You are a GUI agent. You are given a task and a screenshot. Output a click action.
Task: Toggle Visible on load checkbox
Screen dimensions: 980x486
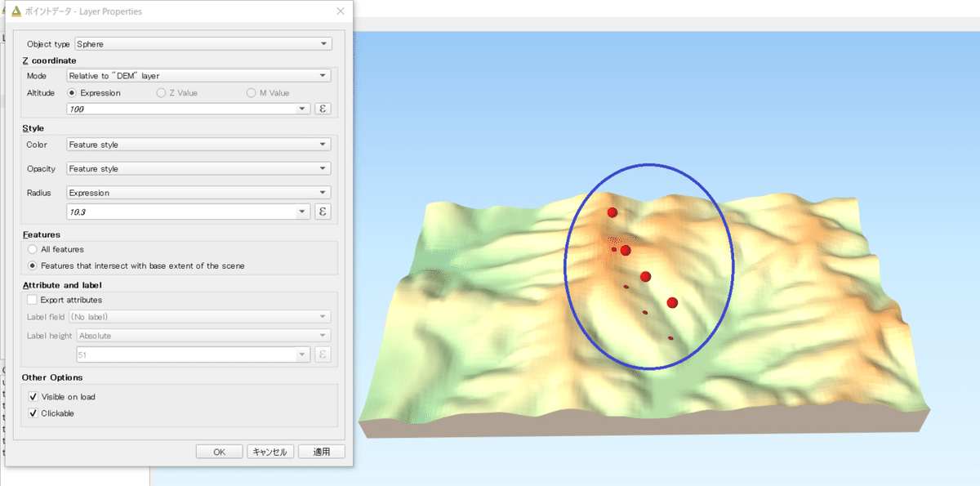click(x=33, y=397)
